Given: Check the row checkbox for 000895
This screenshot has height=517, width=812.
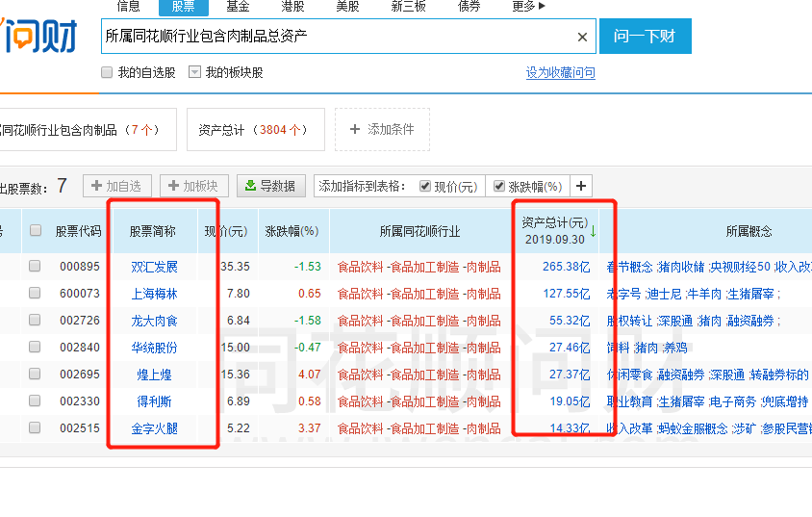Looking at the screenshot, I should coord(35,267).
